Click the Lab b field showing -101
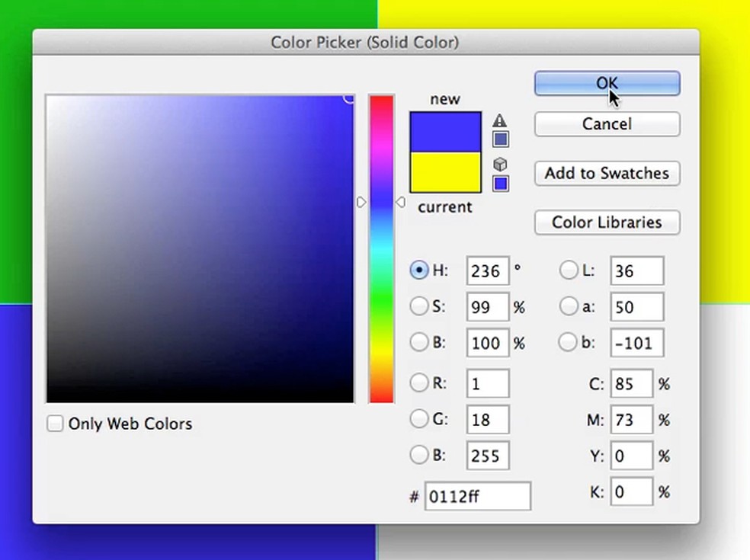Screen dimensions: 750x560 click(636, 342)
